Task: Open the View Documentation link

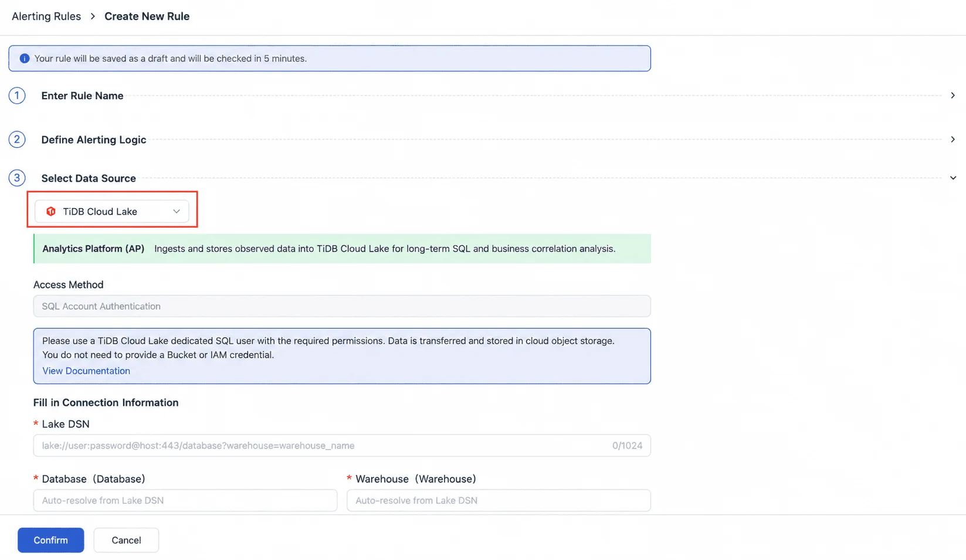Action: pyautogui.click(x=86, y=371)
